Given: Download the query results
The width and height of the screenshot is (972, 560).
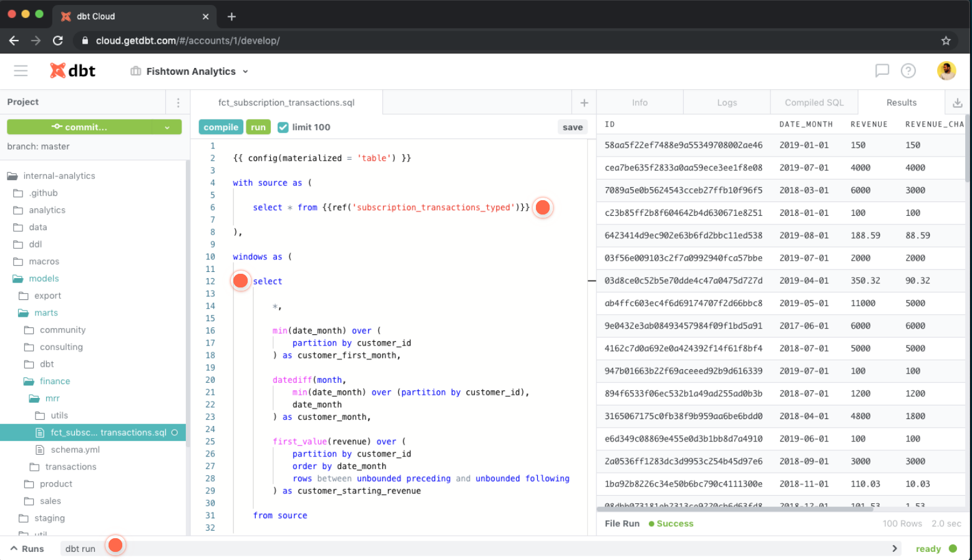Looking at the screenshot, I should point(957,103).
